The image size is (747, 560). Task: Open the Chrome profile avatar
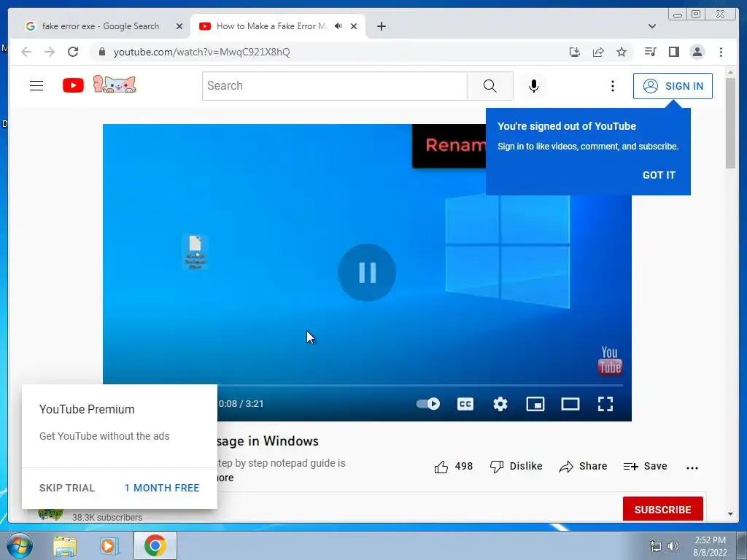697,52
